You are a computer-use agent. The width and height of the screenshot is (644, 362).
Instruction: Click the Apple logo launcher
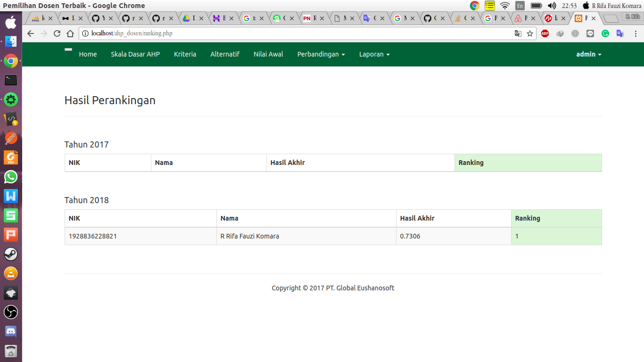(x=11, y=22)
